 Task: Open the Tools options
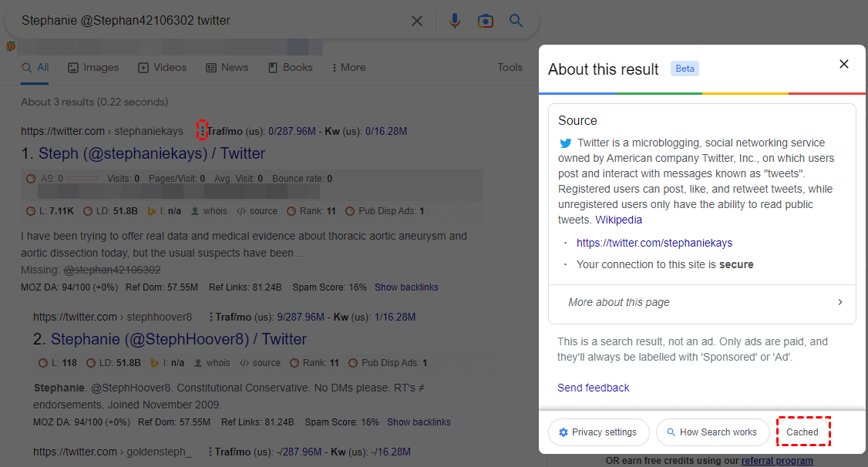(x=510, y=68)
